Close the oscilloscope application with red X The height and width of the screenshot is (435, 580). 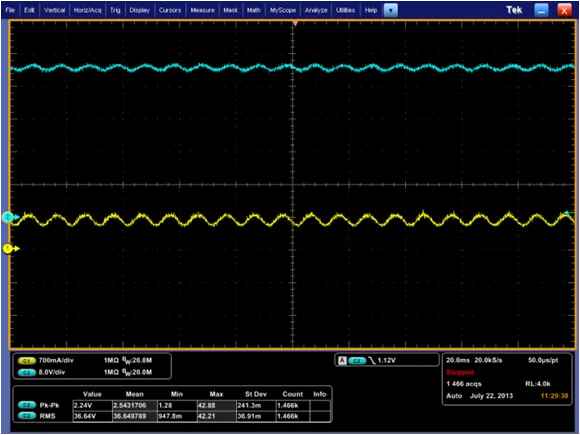click(564, 10)
